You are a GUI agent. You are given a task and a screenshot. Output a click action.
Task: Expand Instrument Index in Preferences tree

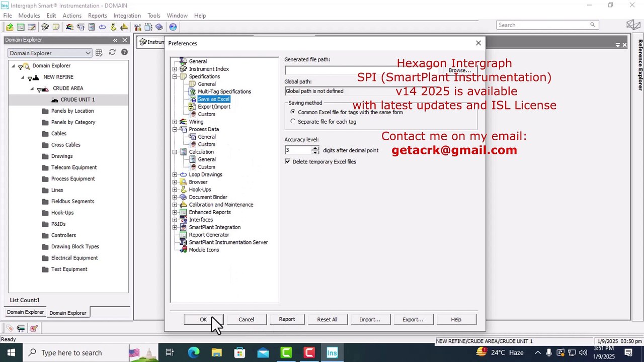[x=175, y=69]
